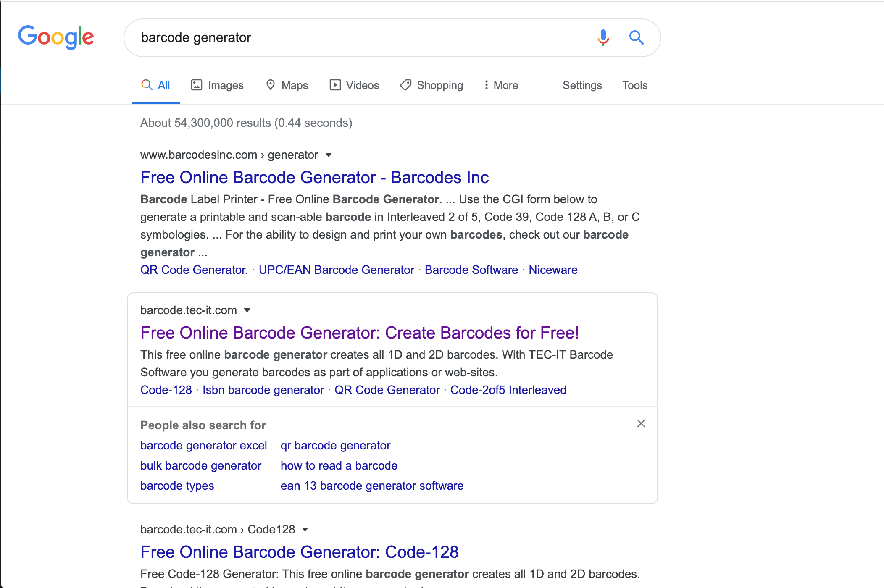Click the People also search for heading
This screenshot has width=884, height=588.
(x=203, y=425)
